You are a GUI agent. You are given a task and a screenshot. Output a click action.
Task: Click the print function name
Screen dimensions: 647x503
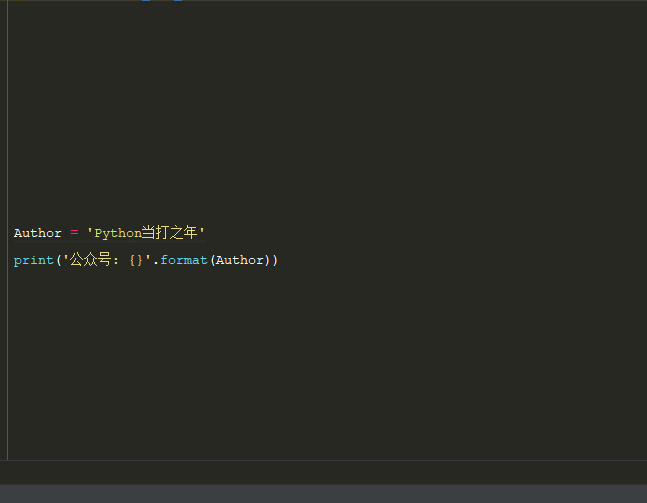[33, 260]
